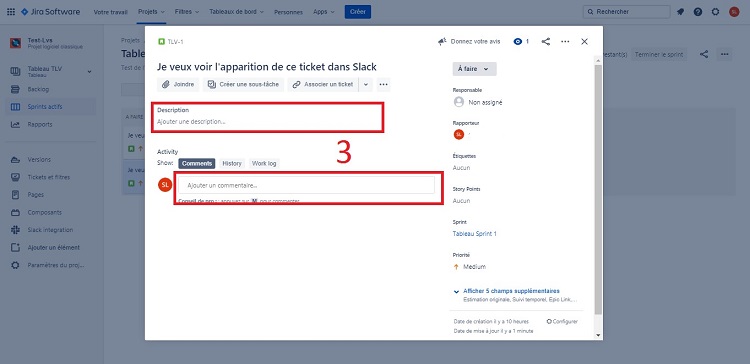Screen dimensions: 750x364
Task: Click Terminer le sprint button behind dialog
Action: 659,55
